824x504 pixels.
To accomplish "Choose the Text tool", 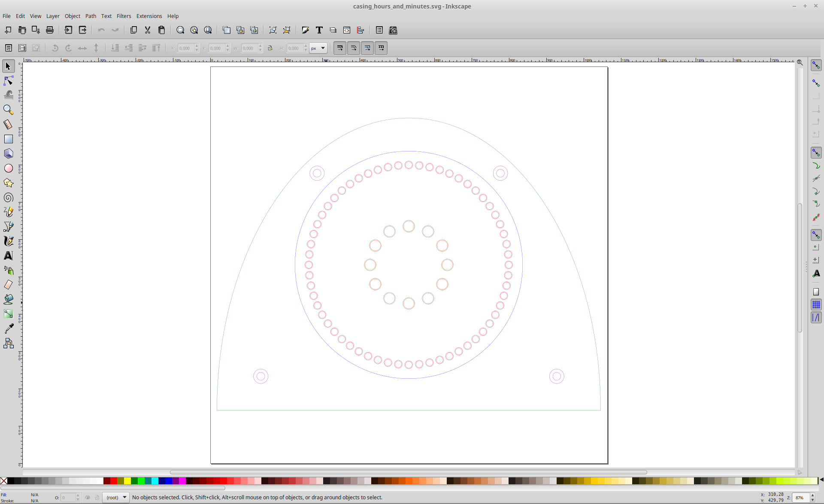I will click(8, 255).
